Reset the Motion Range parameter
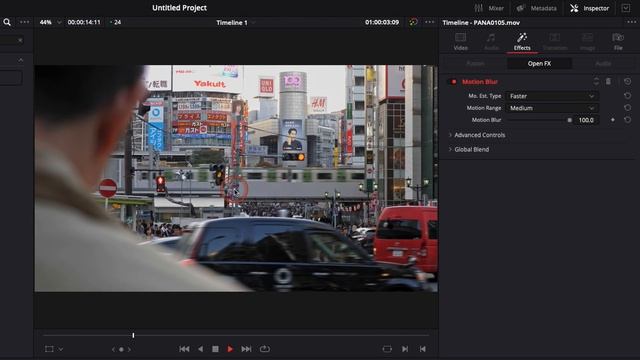The height and width of the screenshot is (360, 640). [627, 108]
